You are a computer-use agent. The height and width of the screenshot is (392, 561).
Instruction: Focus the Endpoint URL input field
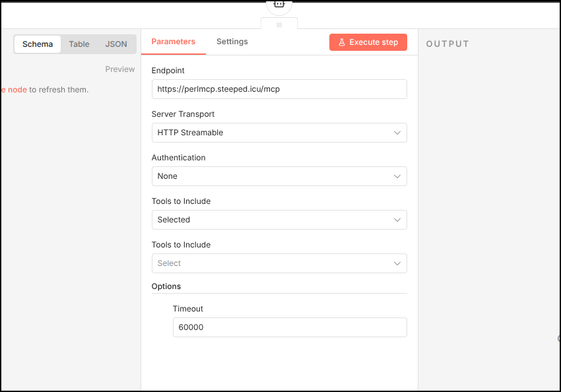279,89
